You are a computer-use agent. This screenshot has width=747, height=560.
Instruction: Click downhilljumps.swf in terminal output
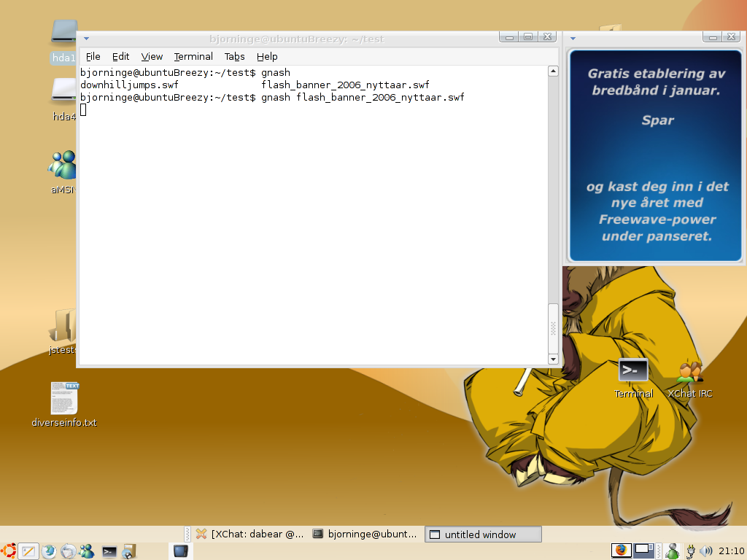[129, 85]
